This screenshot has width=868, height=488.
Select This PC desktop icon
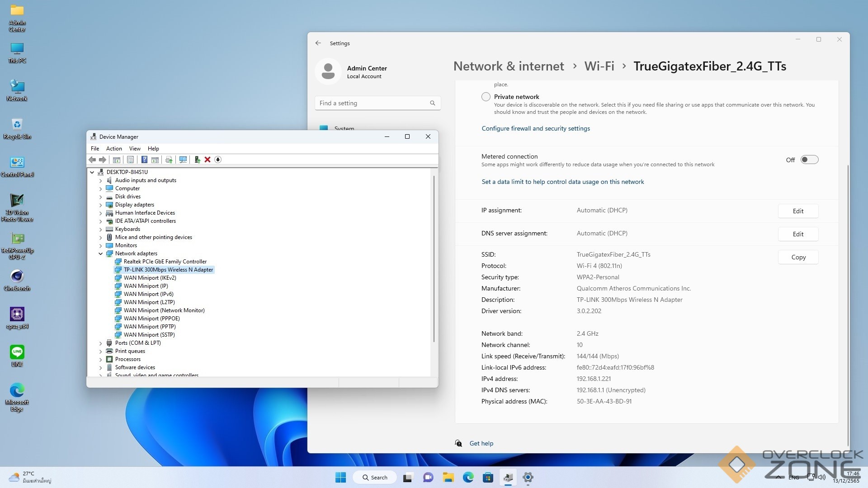(x=17, y=53)
